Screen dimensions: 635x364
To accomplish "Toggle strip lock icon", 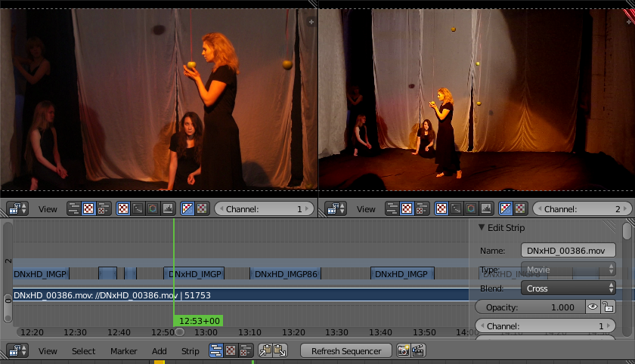I will (x=608, y=307).
